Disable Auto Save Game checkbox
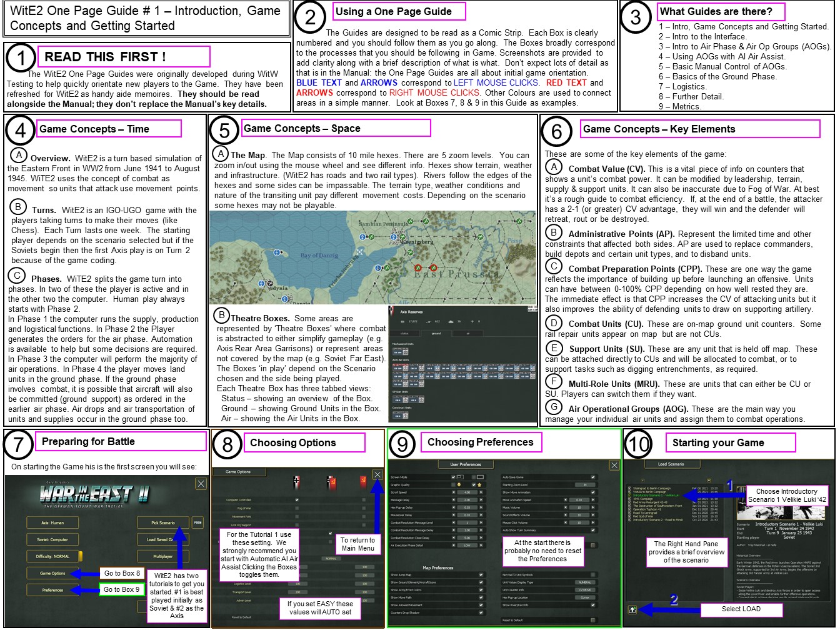The width and height of the screenshot is (840, 630). click(x=593, y=477)
